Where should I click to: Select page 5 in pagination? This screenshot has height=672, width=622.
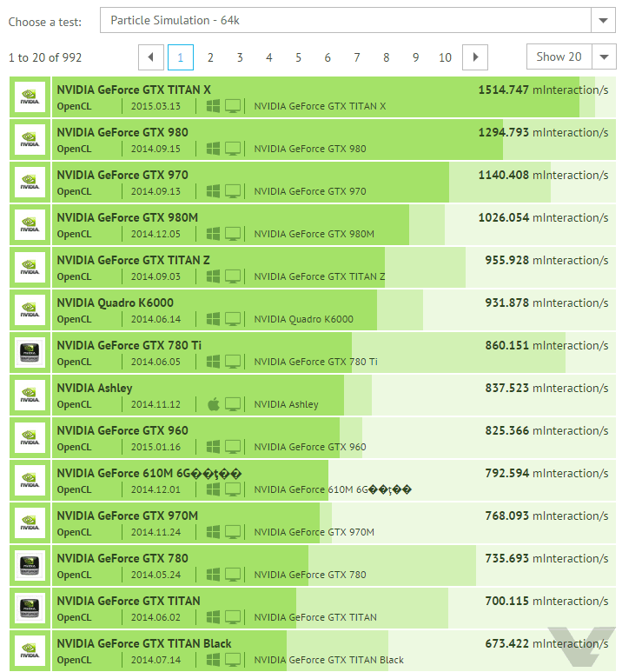(x=298, y=57)
